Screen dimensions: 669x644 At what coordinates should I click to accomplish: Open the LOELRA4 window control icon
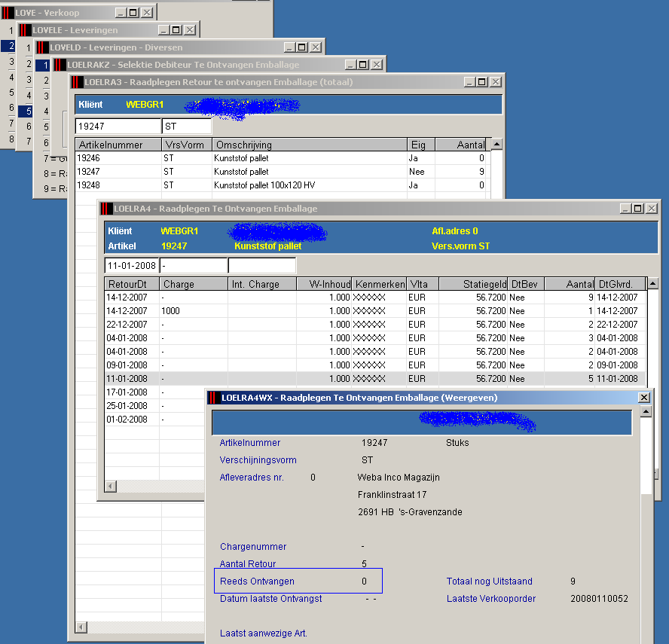click(107, 209)
